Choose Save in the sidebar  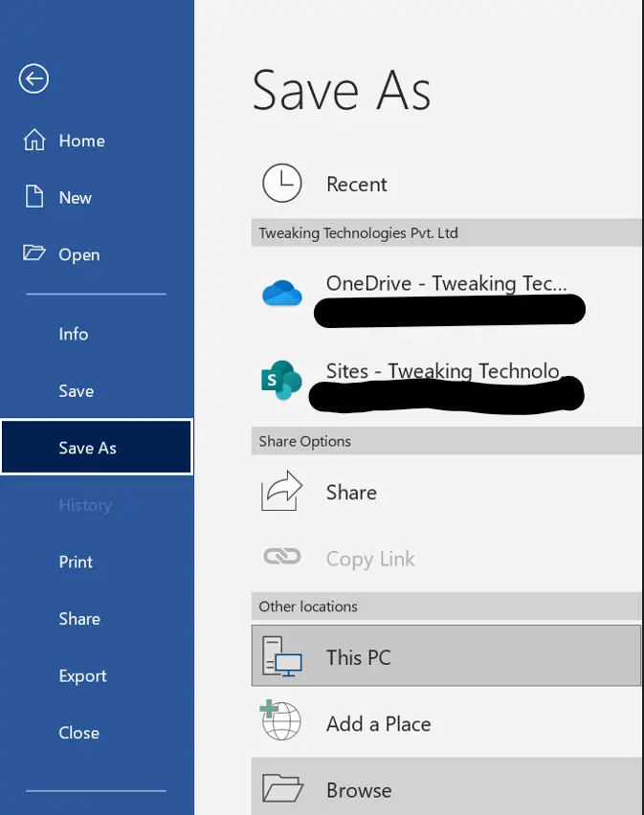(x=97, y=391)
